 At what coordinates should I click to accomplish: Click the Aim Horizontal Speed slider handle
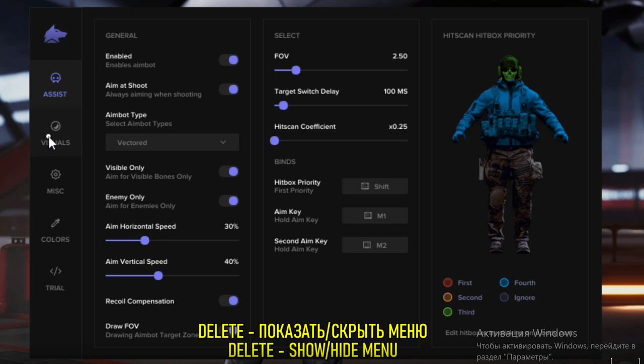pos(144,241)
